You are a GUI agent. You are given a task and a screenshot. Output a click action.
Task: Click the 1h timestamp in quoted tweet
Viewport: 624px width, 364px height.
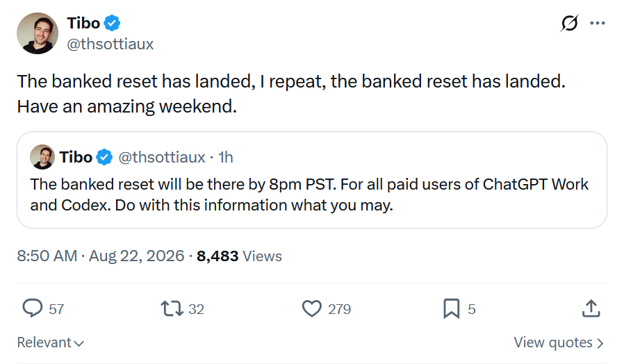[226, 158]
